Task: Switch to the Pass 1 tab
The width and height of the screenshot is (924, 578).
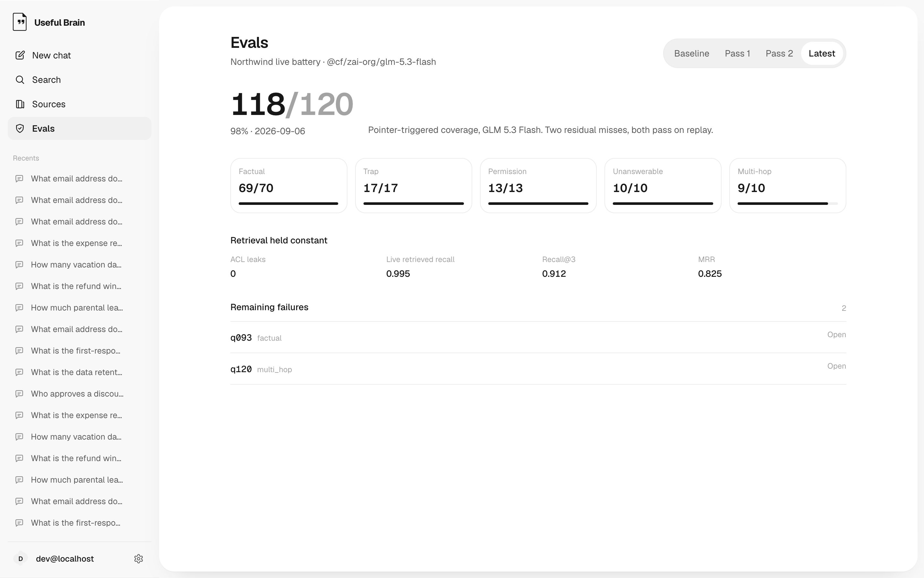Action: pos(737,54)
